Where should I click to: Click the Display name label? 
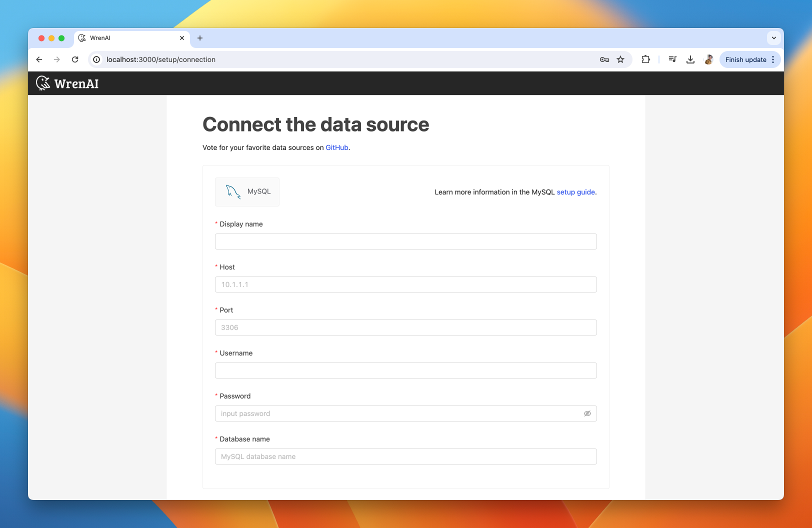pyautogui.click(x=241, y=224)
